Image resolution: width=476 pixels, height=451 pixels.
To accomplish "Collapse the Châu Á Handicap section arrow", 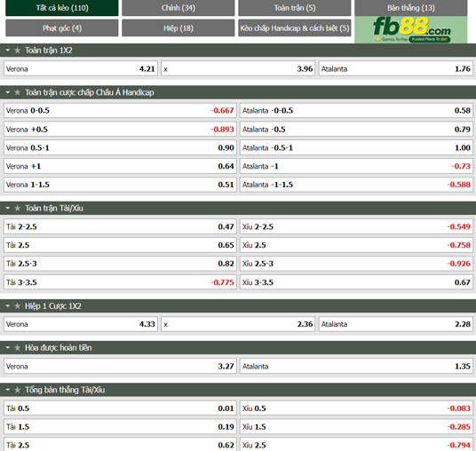I will 8,92.
